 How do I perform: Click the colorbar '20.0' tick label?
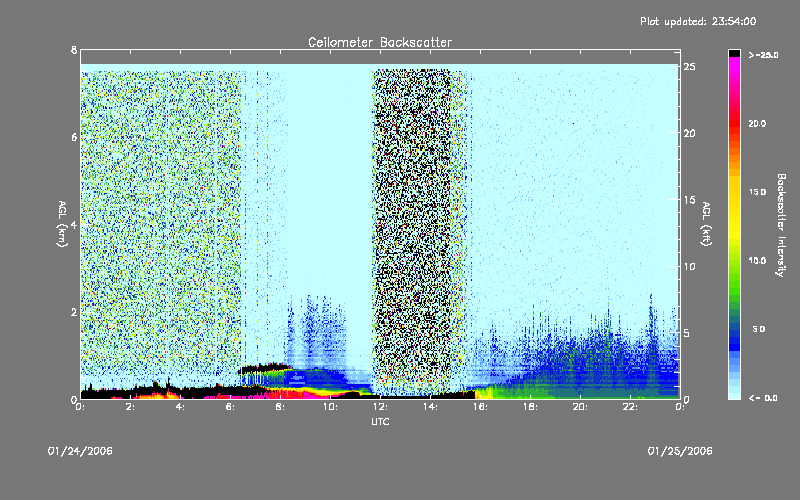[x=757, y=123]
